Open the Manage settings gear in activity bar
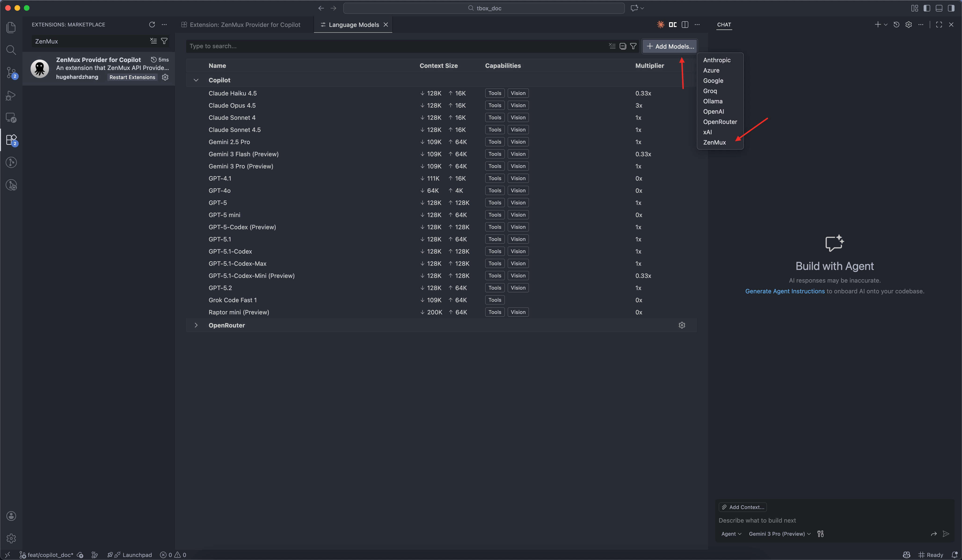Viewport: 962px width, 560px height. (11, 539)
